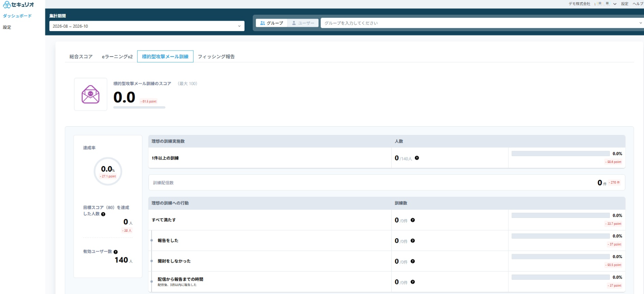The image size is (644, 294).
Task: Click the 訓練数 column header
Action: pyautogui.click(x=401, y=203)
